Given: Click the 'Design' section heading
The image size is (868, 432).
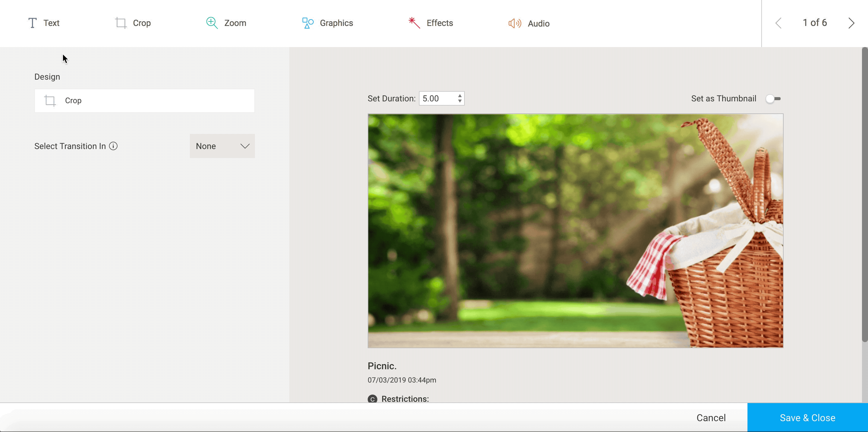Looking at the screenshot, I should tap(47, 77).
